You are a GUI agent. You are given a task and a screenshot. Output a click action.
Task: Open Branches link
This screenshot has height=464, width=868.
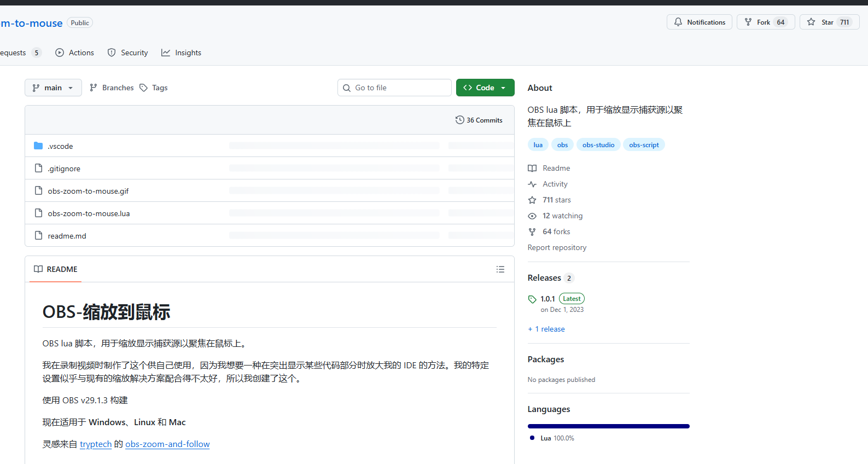[112, 88]
